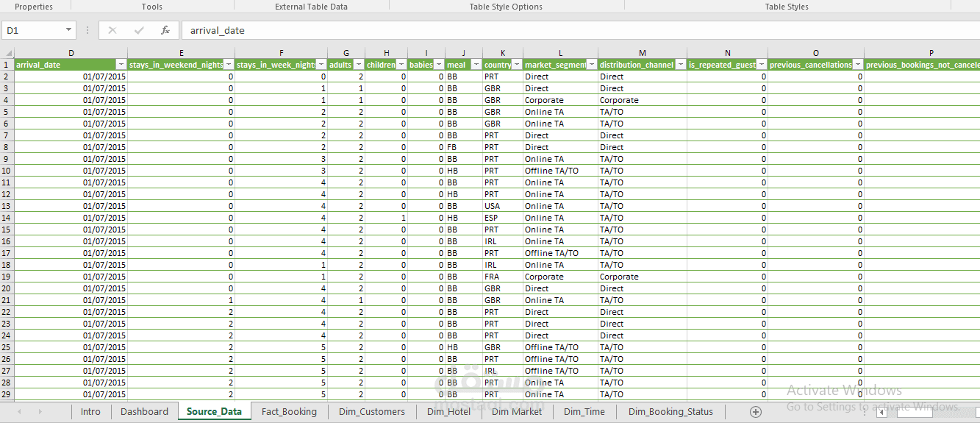Screen dimensions: 980x423
Task: Open the Dim_Booking_Status sheet tab
Action: click(670, 412)
